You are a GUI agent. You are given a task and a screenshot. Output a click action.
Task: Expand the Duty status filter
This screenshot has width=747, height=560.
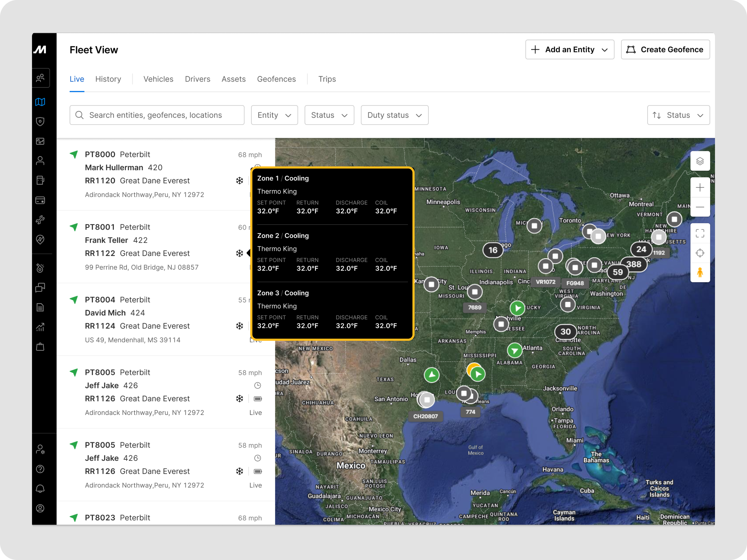[x=394, y=115]
